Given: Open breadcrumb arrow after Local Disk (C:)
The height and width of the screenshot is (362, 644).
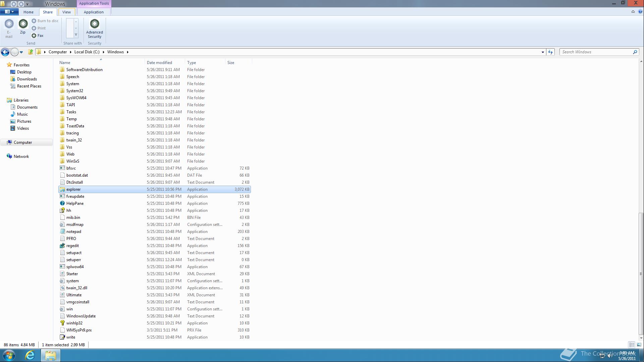Looking at the screenshot, I should [104, 52].
